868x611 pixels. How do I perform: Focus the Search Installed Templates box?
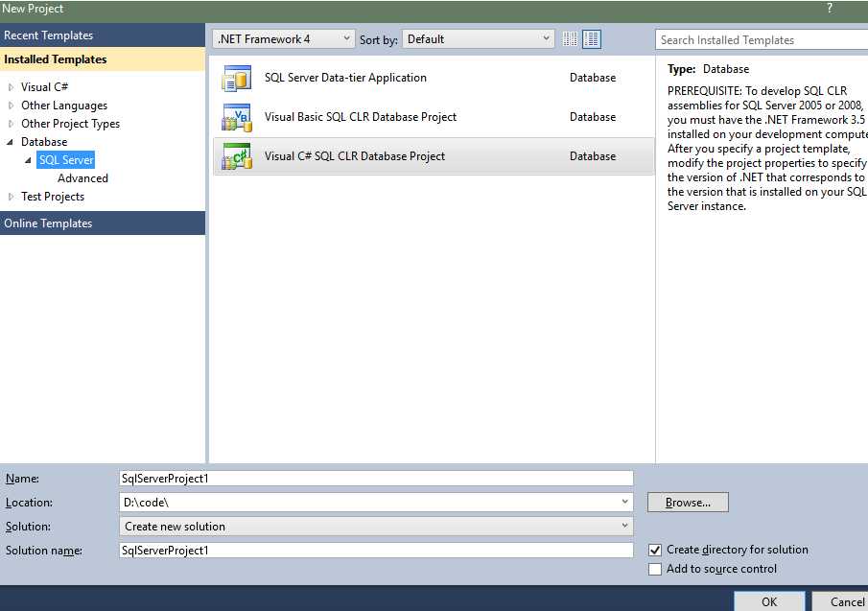tap(762, 40)
